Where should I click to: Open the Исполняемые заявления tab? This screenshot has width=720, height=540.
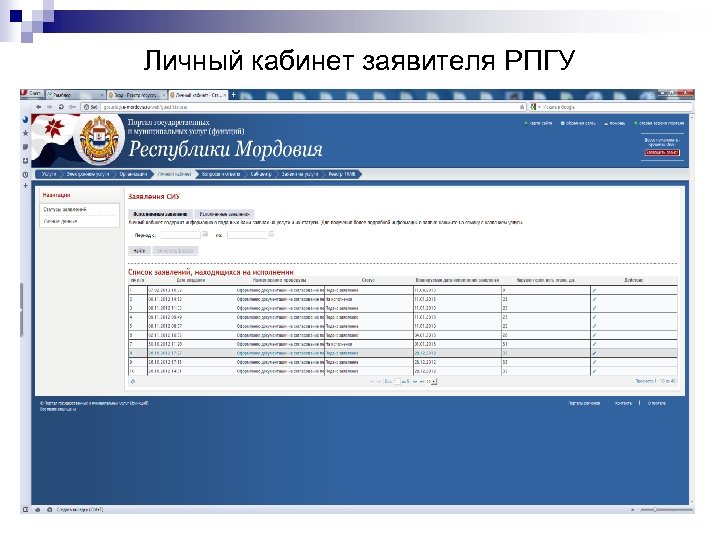[160, 214]
